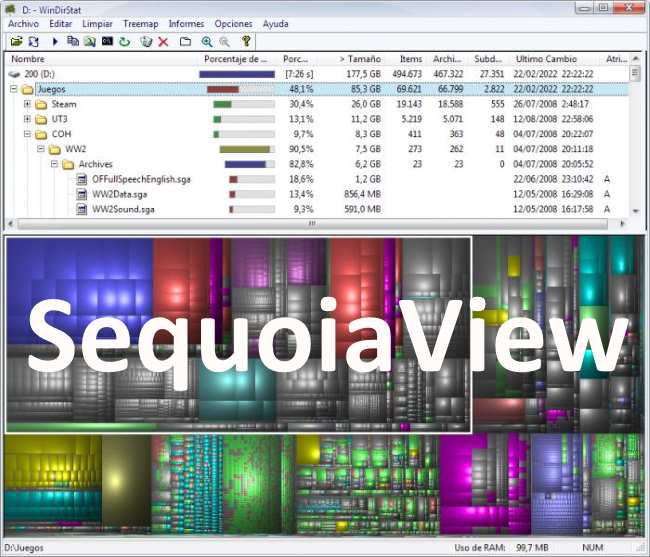This screenshot has height=557, width=650.
Task: Click the yellow Help key icon
Action: point(246,41)
